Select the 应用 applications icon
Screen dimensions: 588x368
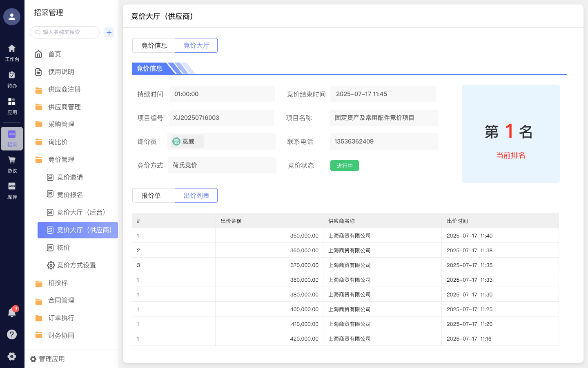coord(12,105)
